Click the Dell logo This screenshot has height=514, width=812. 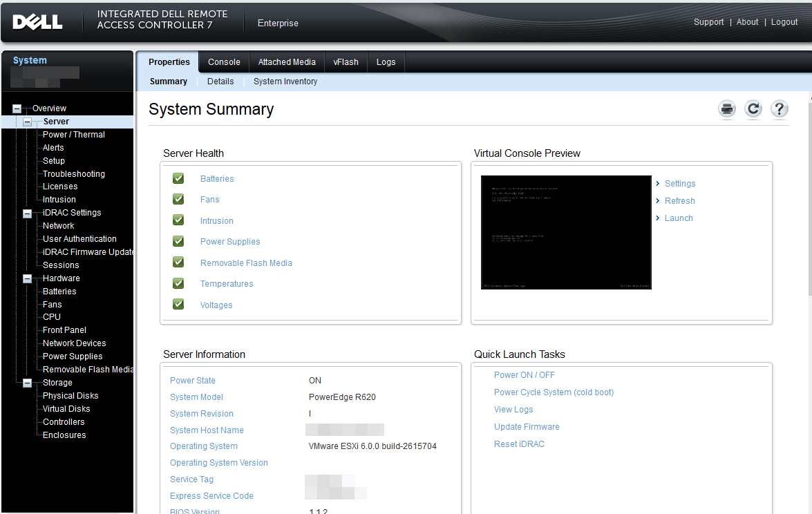coord(37,21)
